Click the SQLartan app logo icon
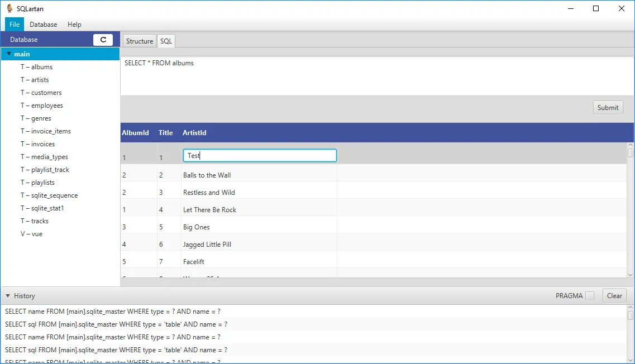The width and height of the screenshot is (635, 364). point(9,8)
